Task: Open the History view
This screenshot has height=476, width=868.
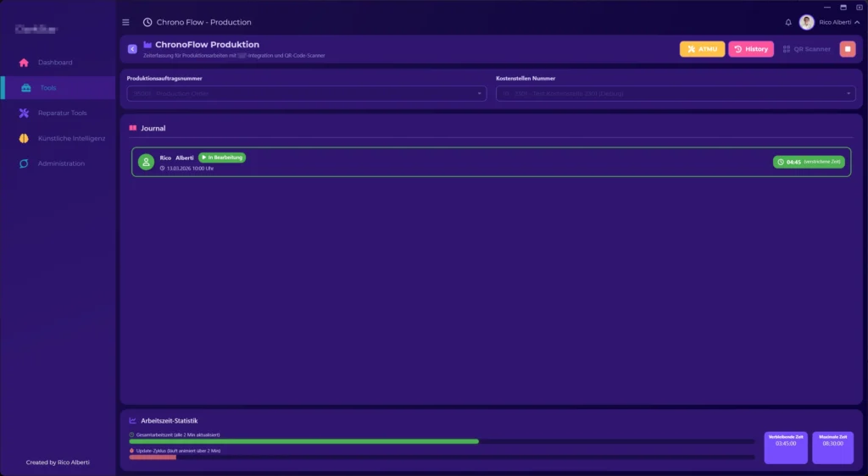Action: (x=751, y=49)
